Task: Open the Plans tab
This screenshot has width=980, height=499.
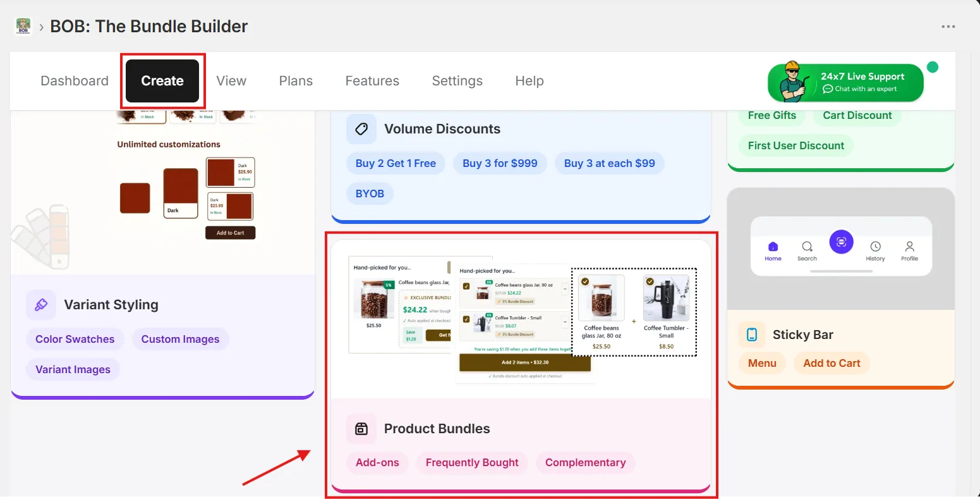Action: (296, 81)
